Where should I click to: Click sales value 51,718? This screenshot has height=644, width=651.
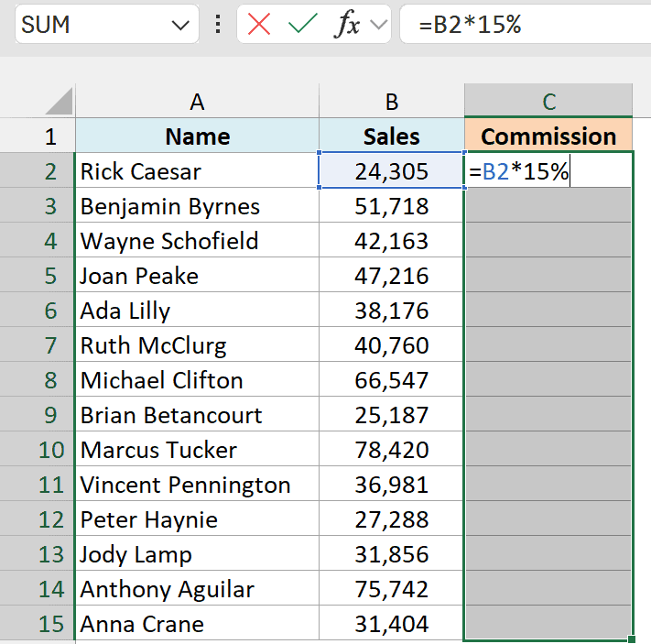(x=392, y=206)
